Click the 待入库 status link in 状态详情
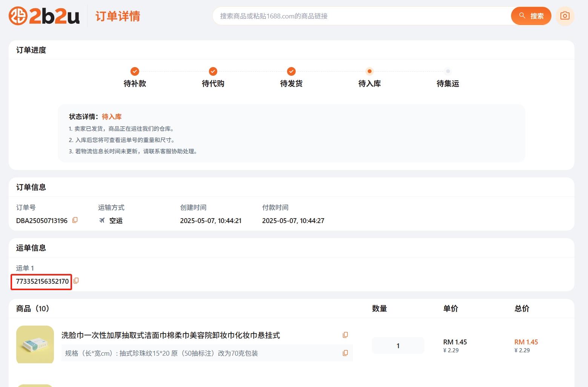Viewport: 588px width, 387px height. (112, 116)
